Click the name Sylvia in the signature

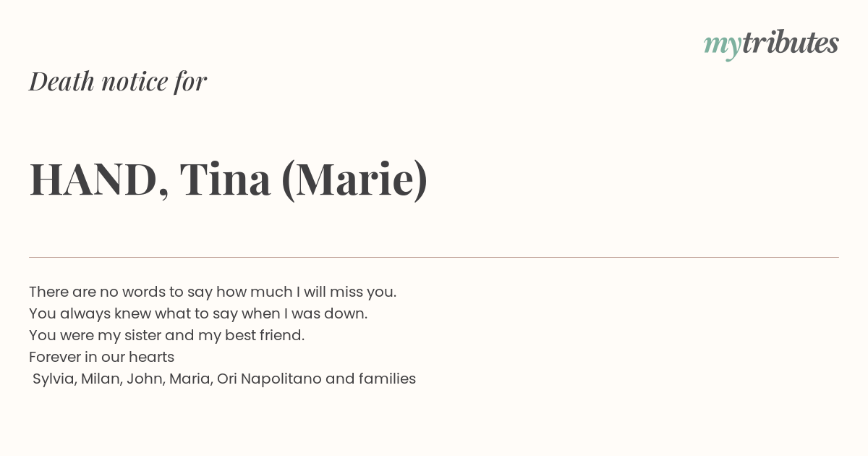pyautogui.click(x=54, y=379)
